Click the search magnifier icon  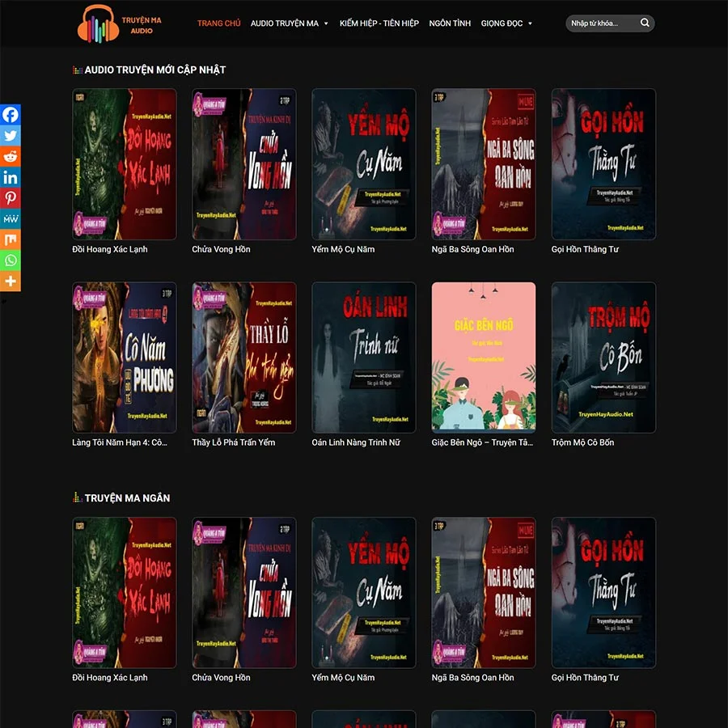(x=644, y=23)
